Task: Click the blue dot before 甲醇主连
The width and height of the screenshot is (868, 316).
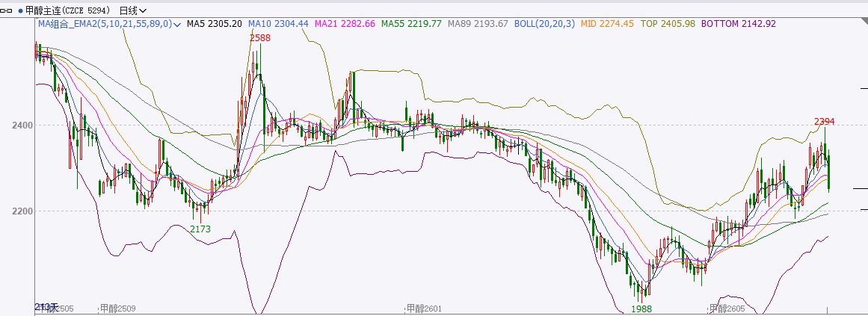Action: (20, 11)
